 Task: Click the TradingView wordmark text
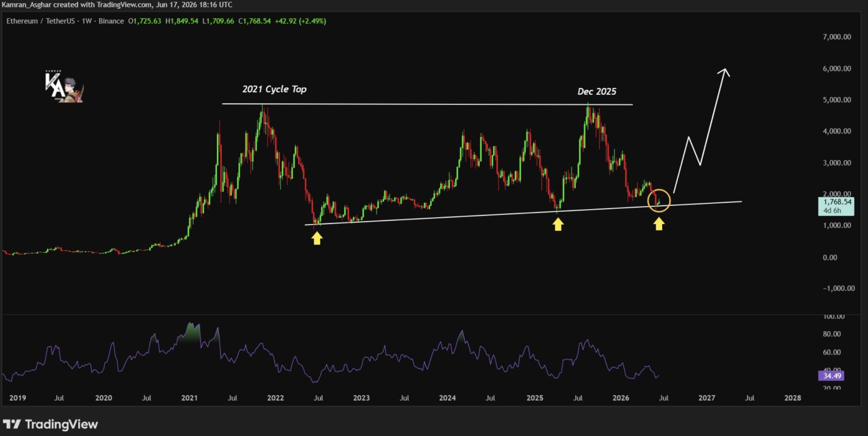pos(61,424)
